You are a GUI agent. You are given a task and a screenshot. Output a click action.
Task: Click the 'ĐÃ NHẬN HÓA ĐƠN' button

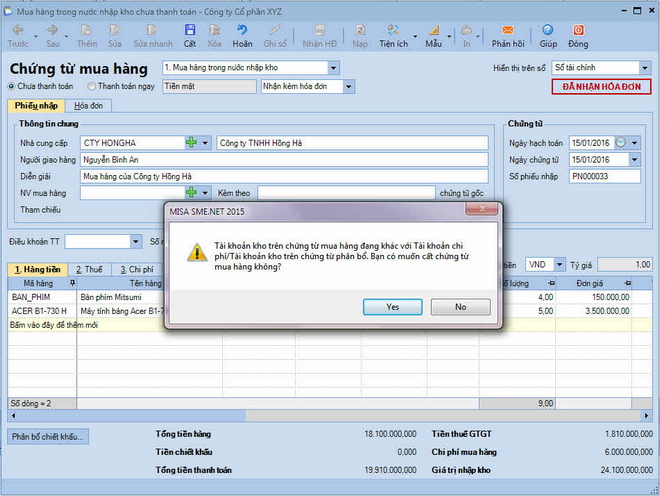click(x=601, y=87)
